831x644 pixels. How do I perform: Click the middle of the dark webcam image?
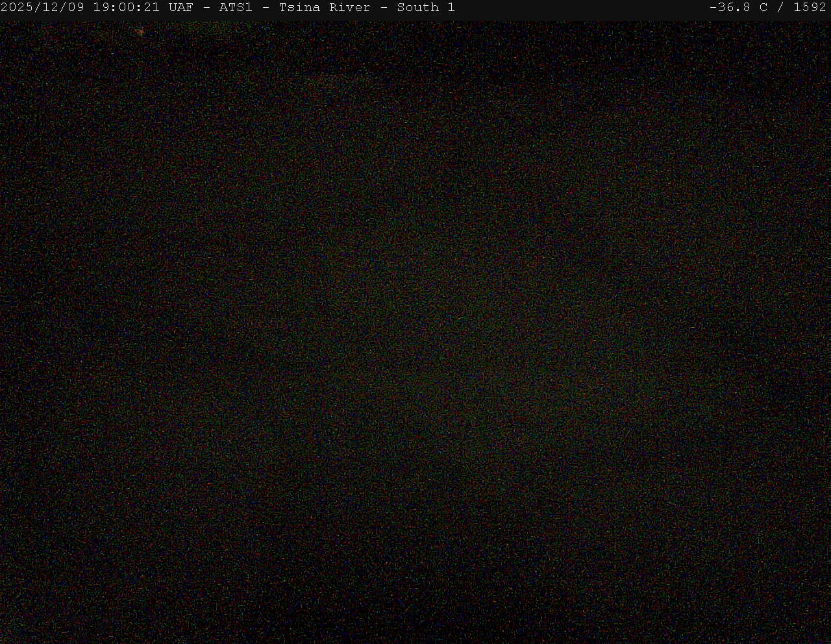[415, 331]
